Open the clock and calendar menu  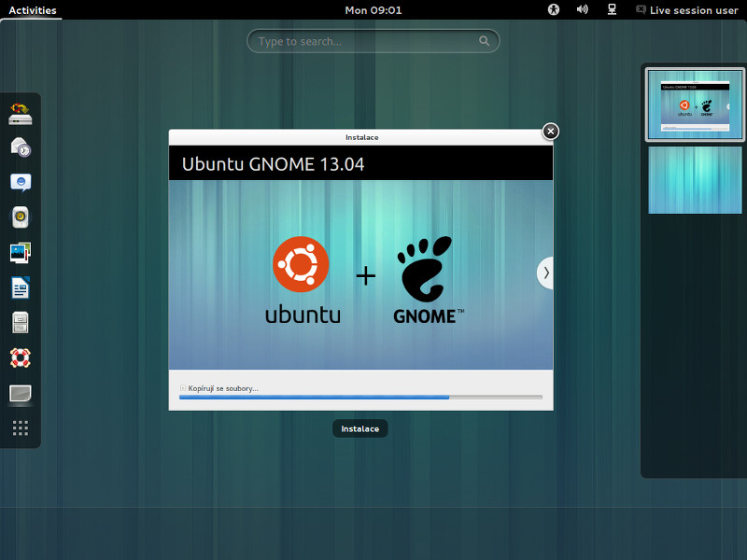click(373, 10)
